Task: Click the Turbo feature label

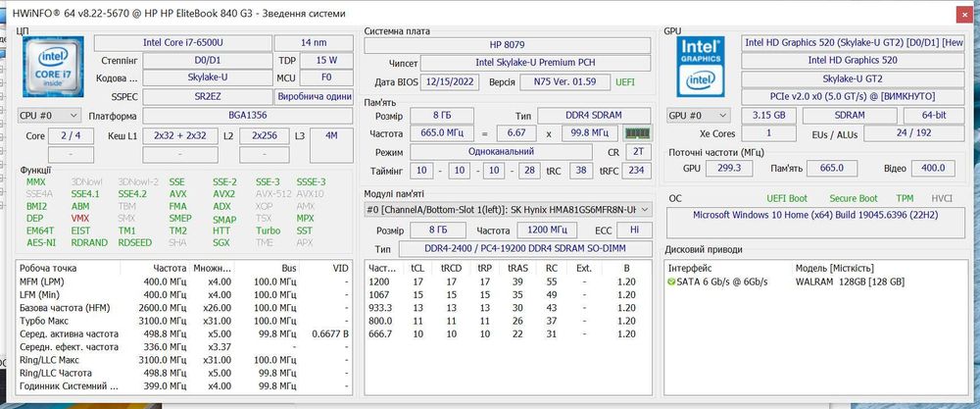Action: pyautogui.click(x=269, y=230)
